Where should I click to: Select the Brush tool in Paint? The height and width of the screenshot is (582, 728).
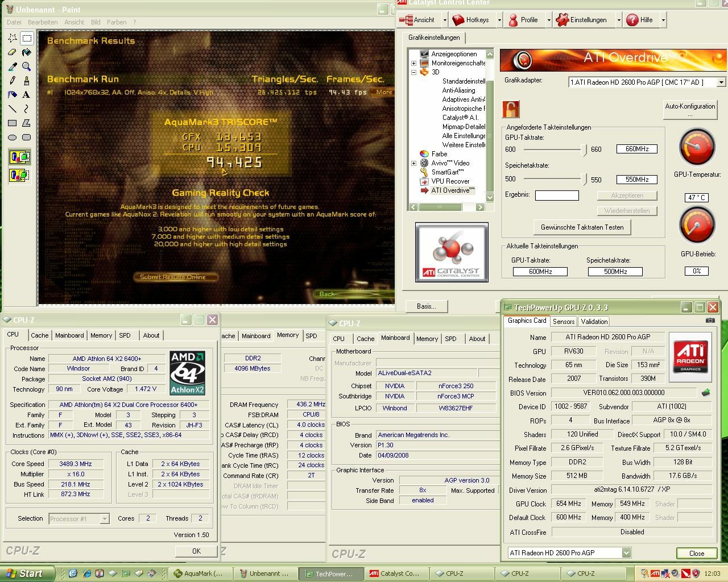27,81
